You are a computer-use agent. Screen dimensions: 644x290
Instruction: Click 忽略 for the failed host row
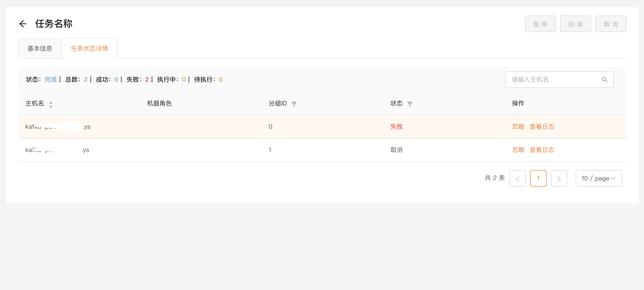click(x=518, y=127)
